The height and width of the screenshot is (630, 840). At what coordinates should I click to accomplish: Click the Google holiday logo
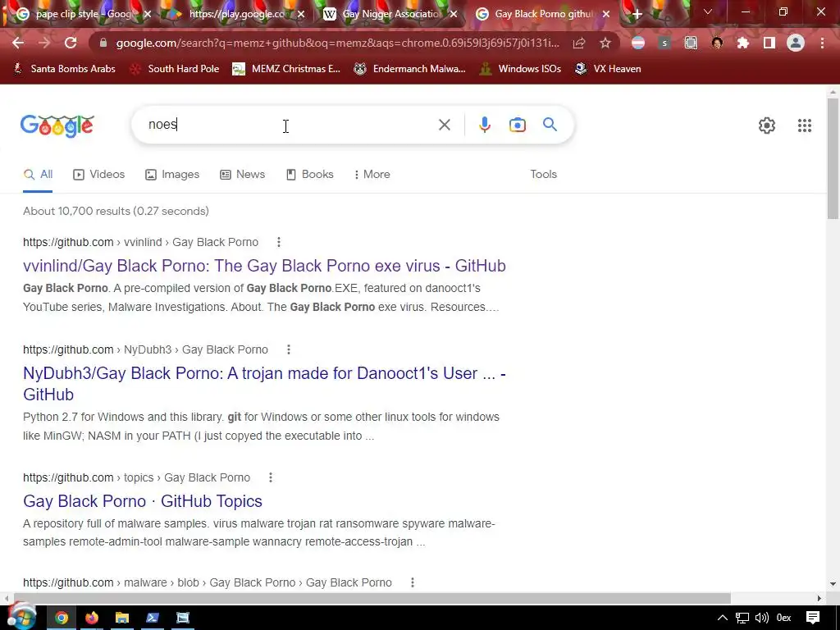(x=57, y=126)
